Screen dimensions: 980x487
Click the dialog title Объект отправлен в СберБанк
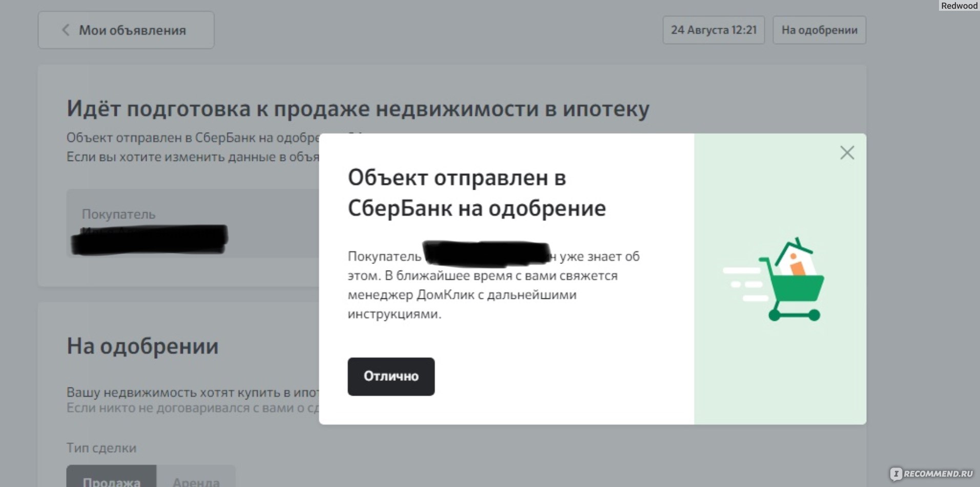coord(476,193)
